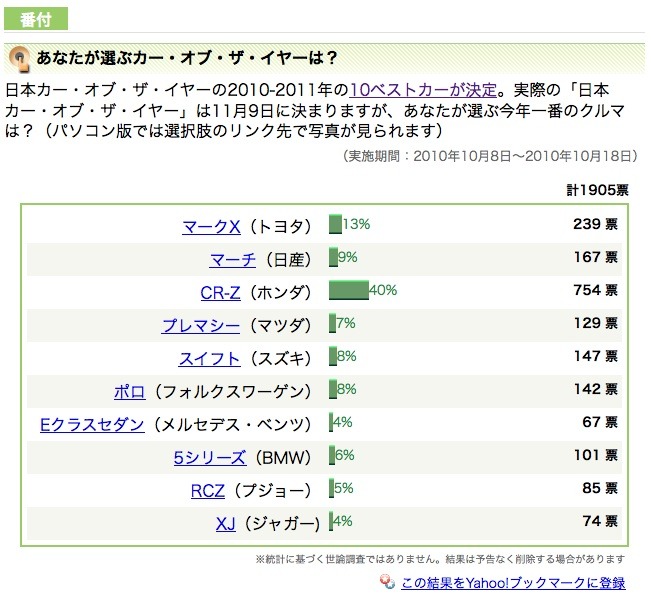Open the 5シリーズ BMW link

pos(210,457)
